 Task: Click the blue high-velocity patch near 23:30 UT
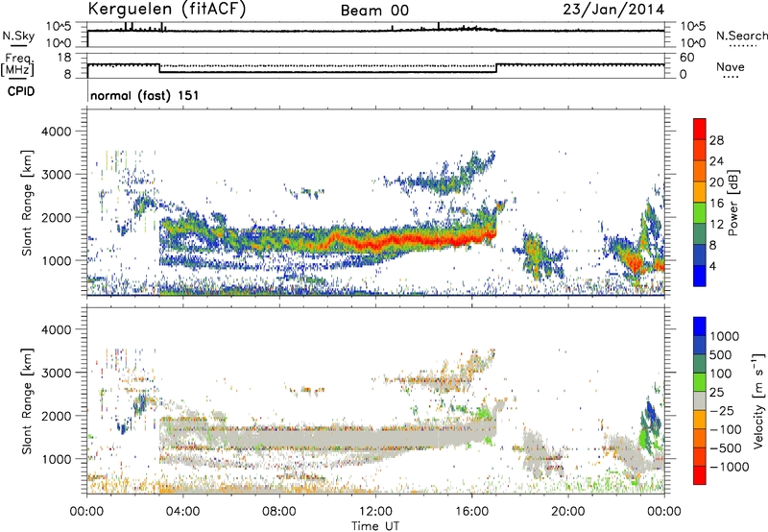pos(652,416)
